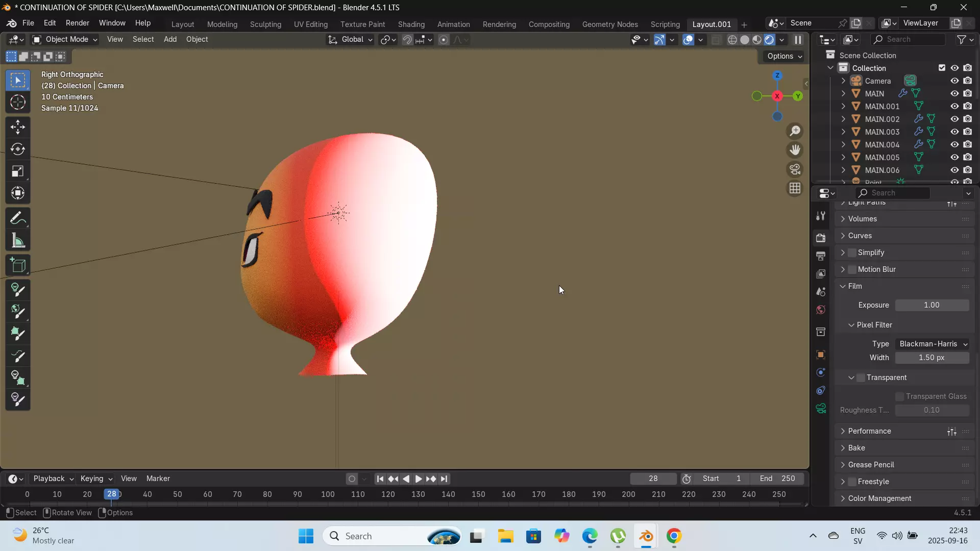Activate the Select Box tool
The width and height of the screenshot is (980, 551).
pyautogui.click(x=18, y=81)
